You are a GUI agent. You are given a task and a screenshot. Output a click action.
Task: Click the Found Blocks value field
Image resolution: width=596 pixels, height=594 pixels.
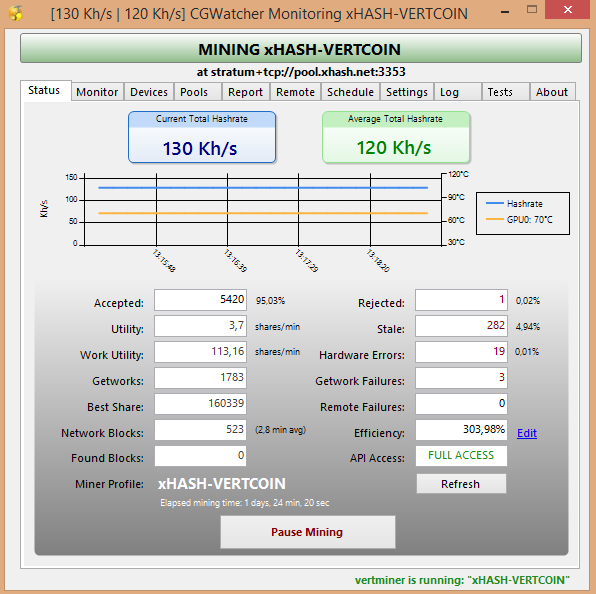[200, 456]
